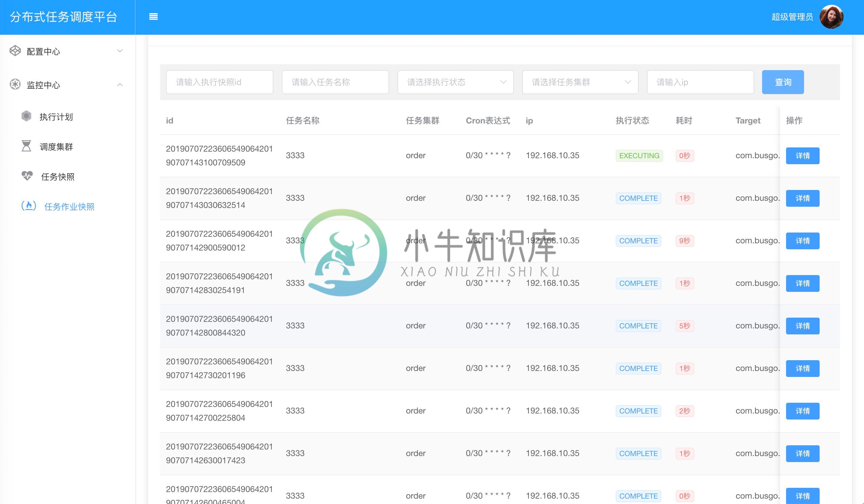
Task: Expand the 配置中心 menu chevron
Action: pyautogui.click(x=120, y=51)
